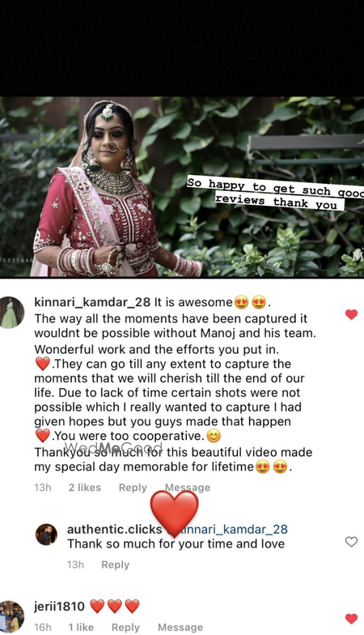Tap the 'So happy to get such good reviews' text sticker
Screen dimensions: 364x635
(x=276, y=194)
